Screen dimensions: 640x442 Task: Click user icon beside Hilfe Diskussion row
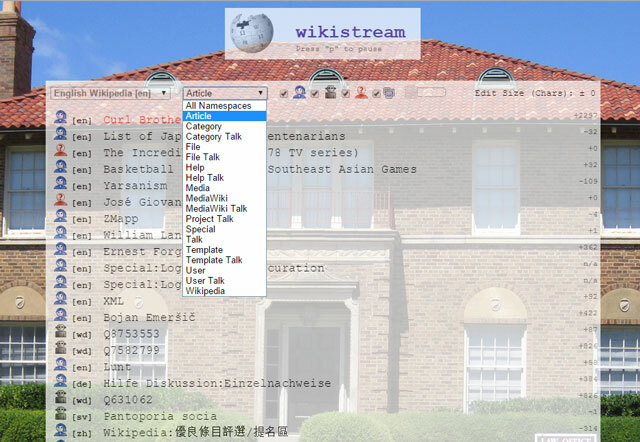click(60, 380)
